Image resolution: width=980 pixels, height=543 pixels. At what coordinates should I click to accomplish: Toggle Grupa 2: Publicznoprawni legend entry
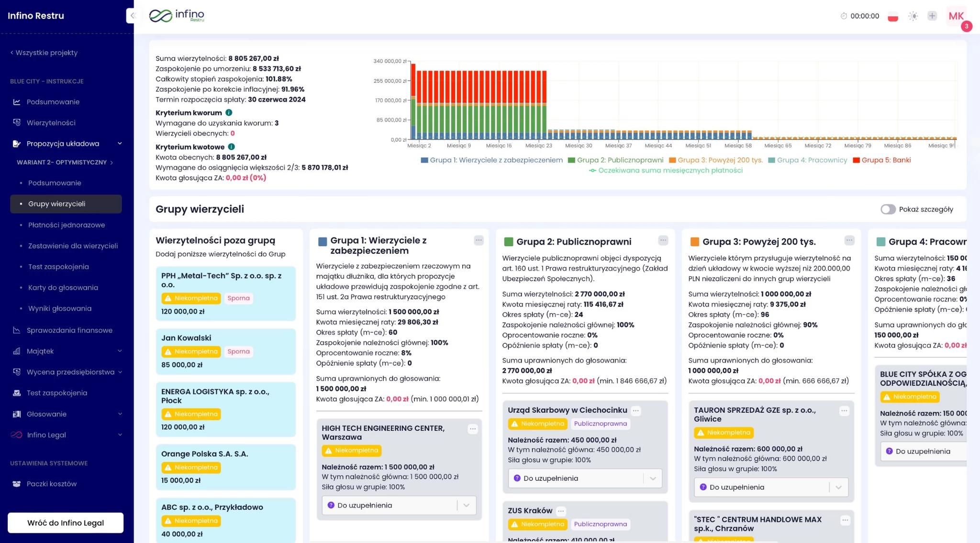click(x=615, y=160)
